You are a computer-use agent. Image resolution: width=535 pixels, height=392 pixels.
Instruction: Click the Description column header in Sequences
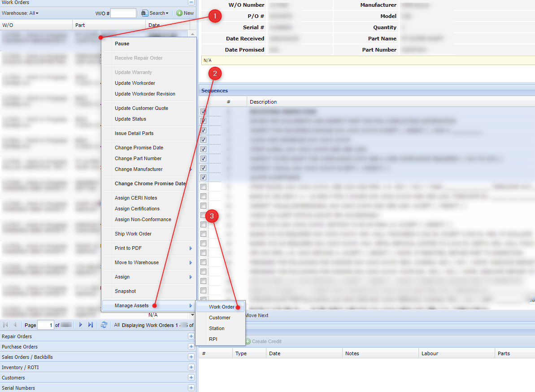(x=391, y=102)
